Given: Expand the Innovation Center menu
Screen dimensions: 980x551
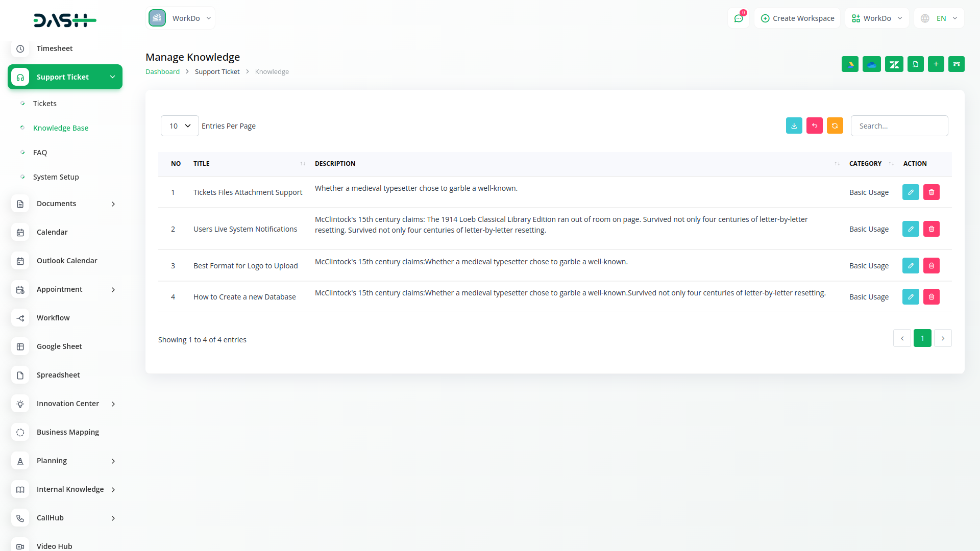Looking at the screenshot, I should coord(65,404).
